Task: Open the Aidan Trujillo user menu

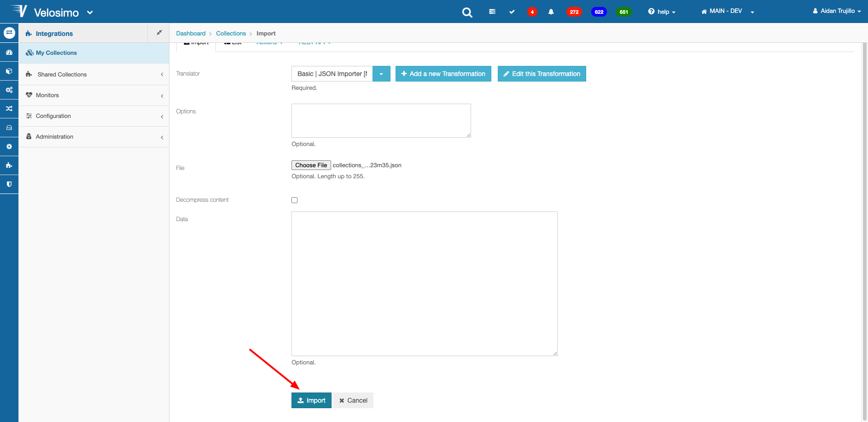Action: coord(837,11)
